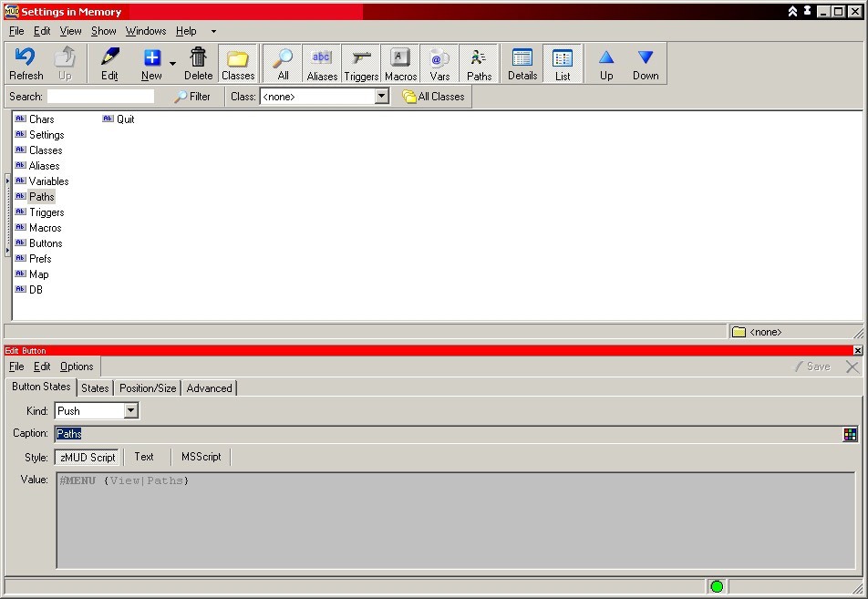Show Aliases using abc icon

tap(322, 64)
